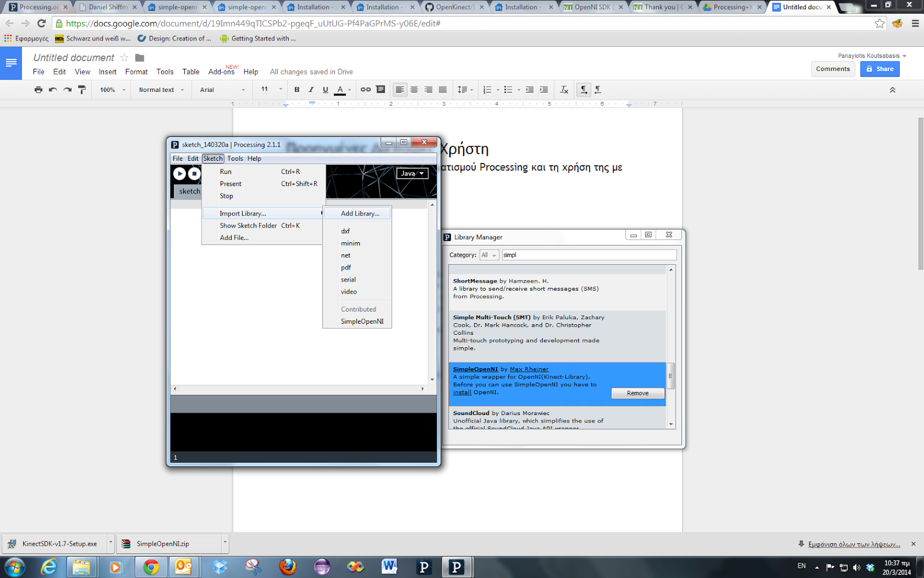Viewport: 924px width, 578px height.
Task: Toggle right-to-left paragraph direction
Action: 598,90
